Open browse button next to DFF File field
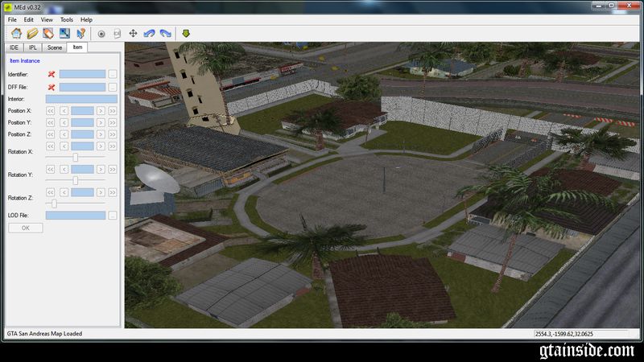Image resolution: width=644 pixels, height=362 pixels. (x=113, y=87)
